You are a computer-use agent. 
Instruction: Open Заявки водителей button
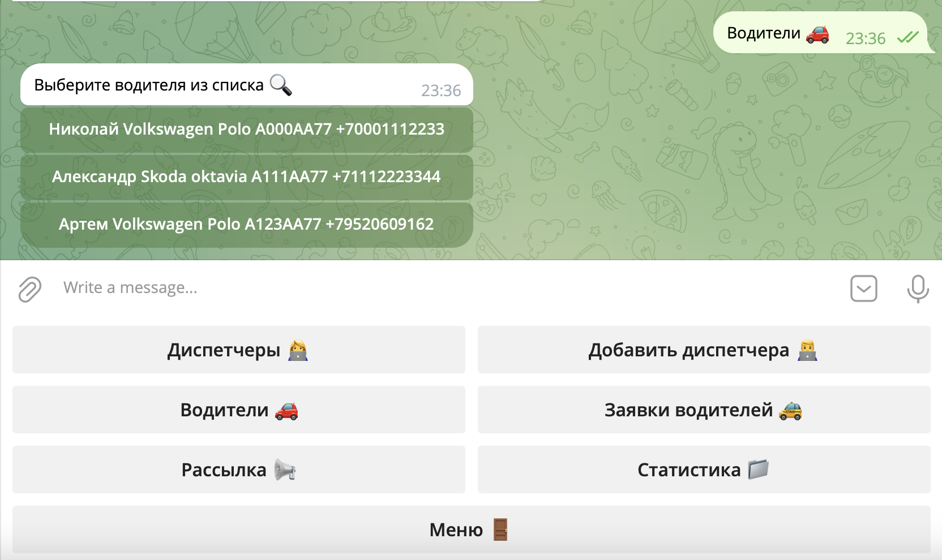pos(704,410)
